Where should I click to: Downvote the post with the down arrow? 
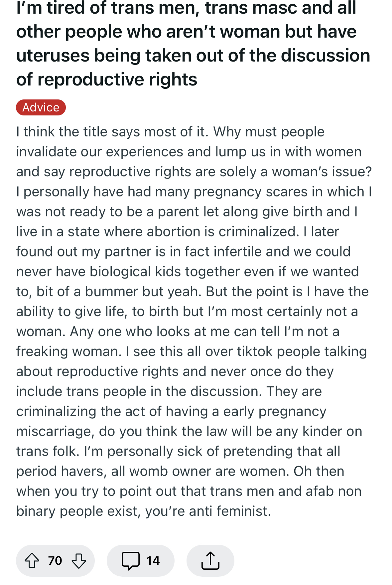79,560
